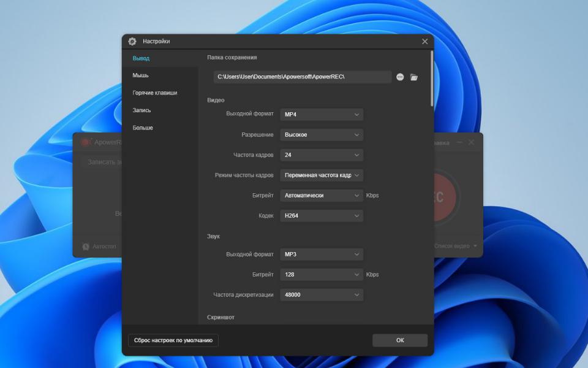588x368 pixels.
Task: Open the Частота кадров dropdown
Action: tap(322, 155)
